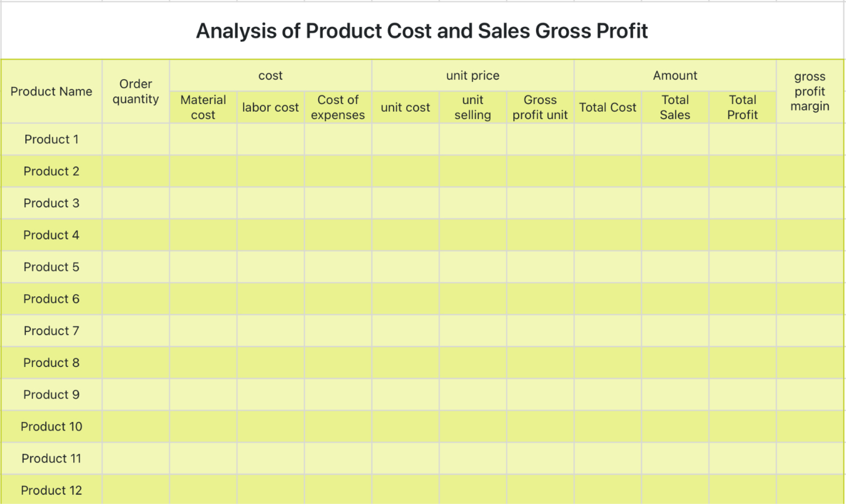Click the 'Product 2' row label
The image size is (846, 504).
point(51,171)
